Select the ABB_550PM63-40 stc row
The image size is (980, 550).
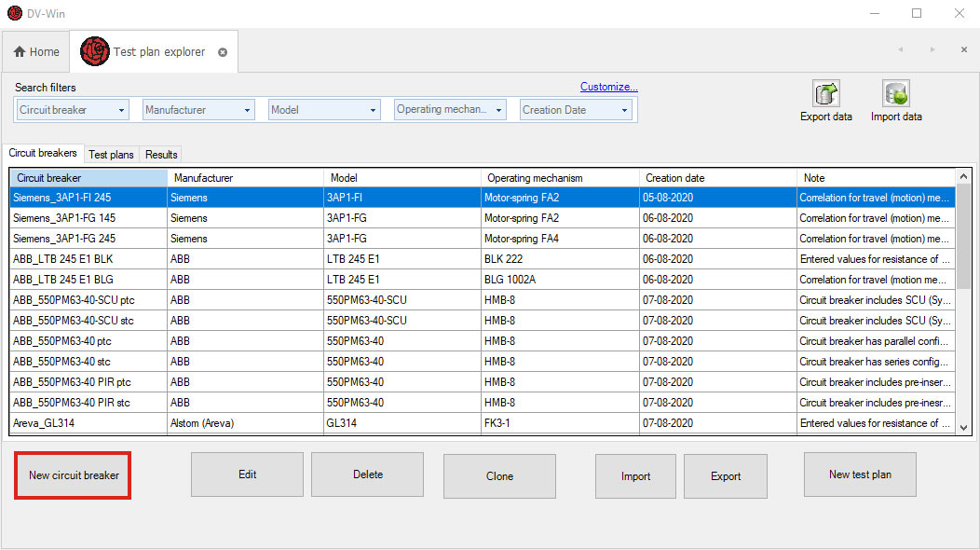tap(483, 362)
